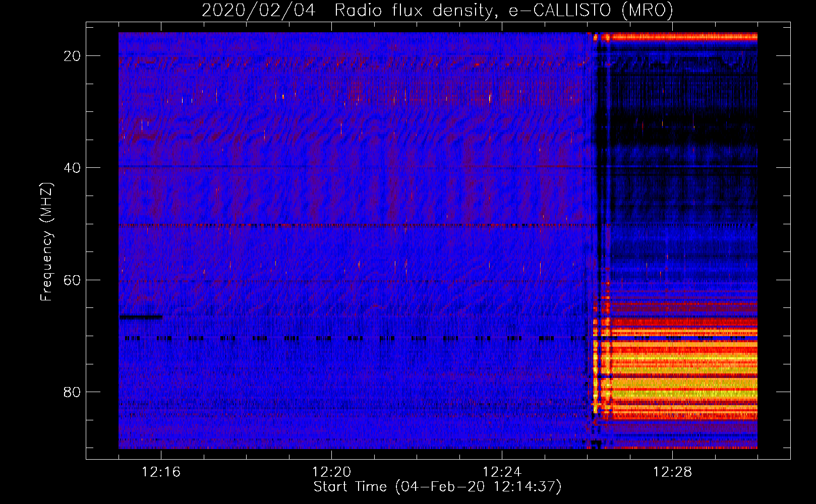816x504 pixels.
Task: Click the '20' frequency tick label
Action: coord(72,56)
